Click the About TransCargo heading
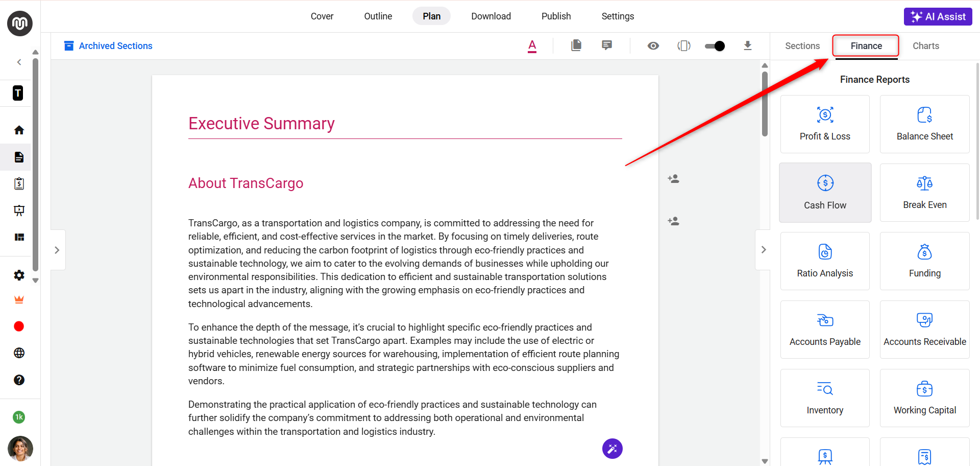The image size is (980, 466). pos(246,183)
